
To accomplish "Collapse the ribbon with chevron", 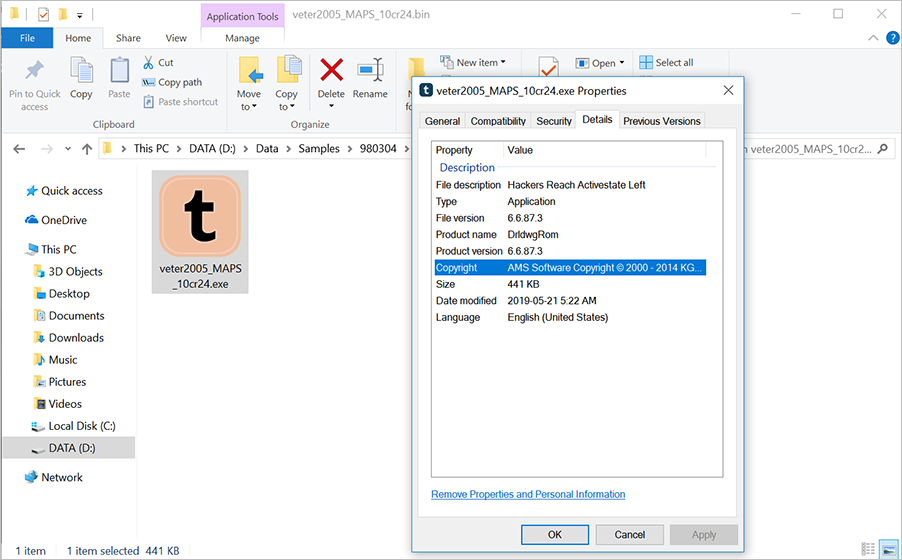I will tap(873, 38).
